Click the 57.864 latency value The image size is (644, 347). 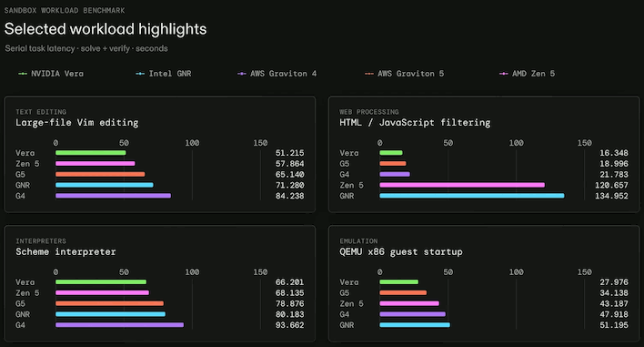tap(290, 164)
